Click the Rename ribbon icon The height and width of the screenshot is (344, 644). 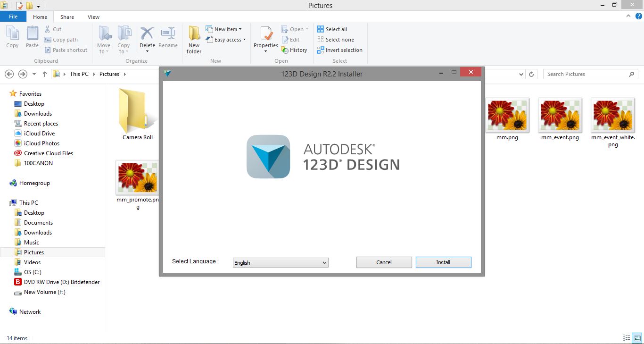tap(168, 38)
